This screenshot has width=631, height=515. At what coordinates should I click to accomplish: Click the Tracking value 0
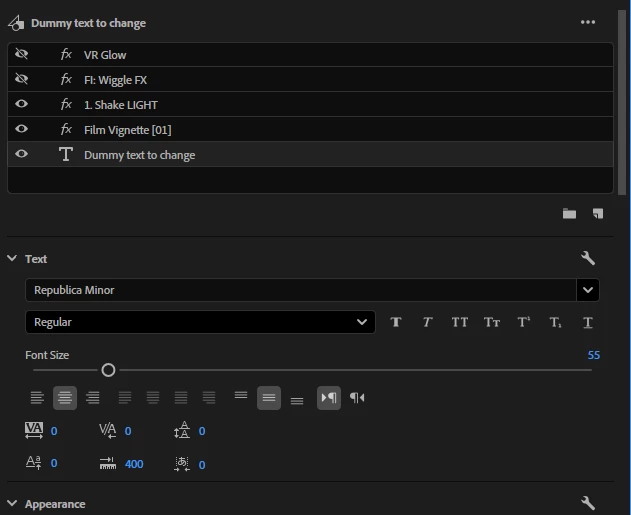coord(54,431)
